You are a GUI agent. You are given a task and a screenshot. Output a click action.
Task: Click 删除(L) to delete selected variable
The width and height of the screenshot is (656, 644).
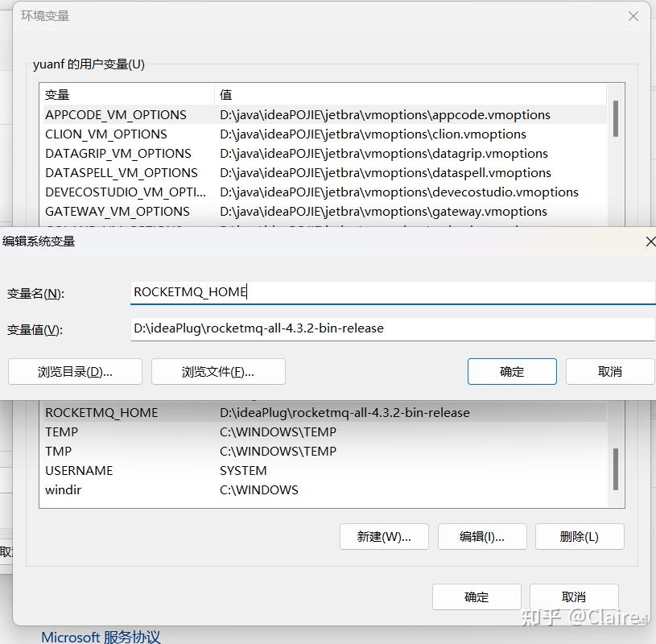pyautogui.click(x=580, y=536)
